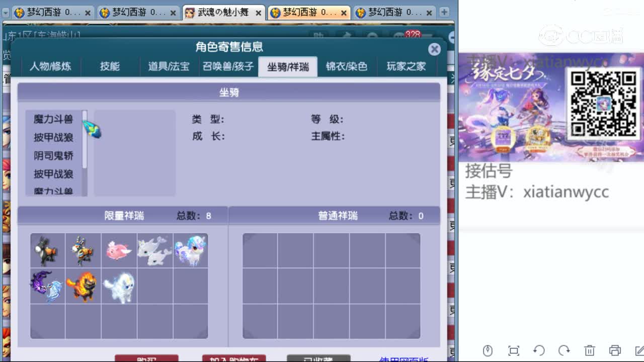Click the 限量祥瑞 section header

point(124,216)
